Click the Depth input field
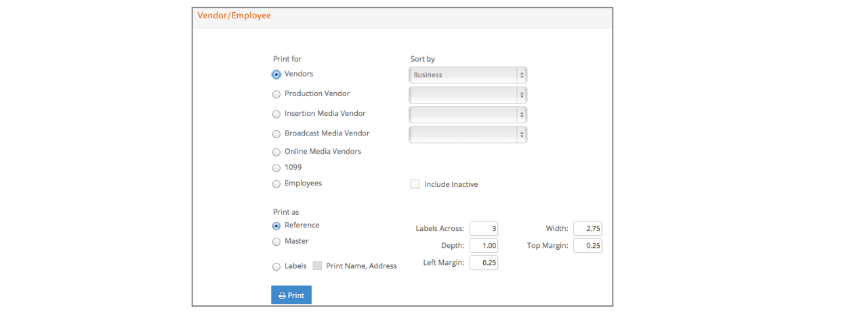This screenshot has height=319, width=868. (484, 246)
